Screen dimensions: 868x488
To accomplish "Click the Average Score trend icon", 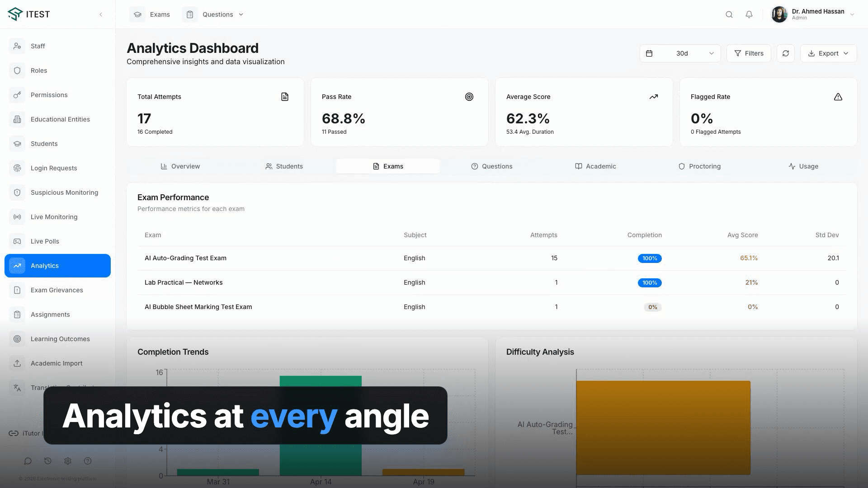I will pyautogui.click(x=654, y=97).
